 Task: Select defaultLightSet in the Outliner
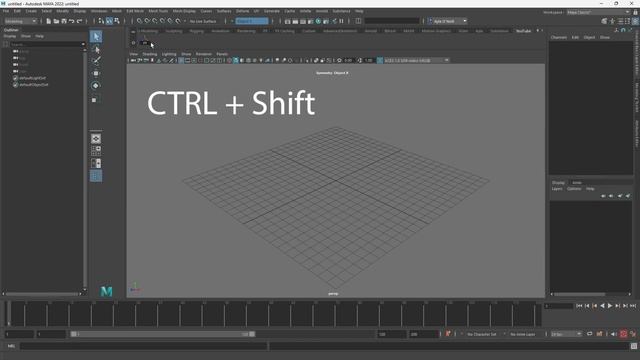[33, 78]
